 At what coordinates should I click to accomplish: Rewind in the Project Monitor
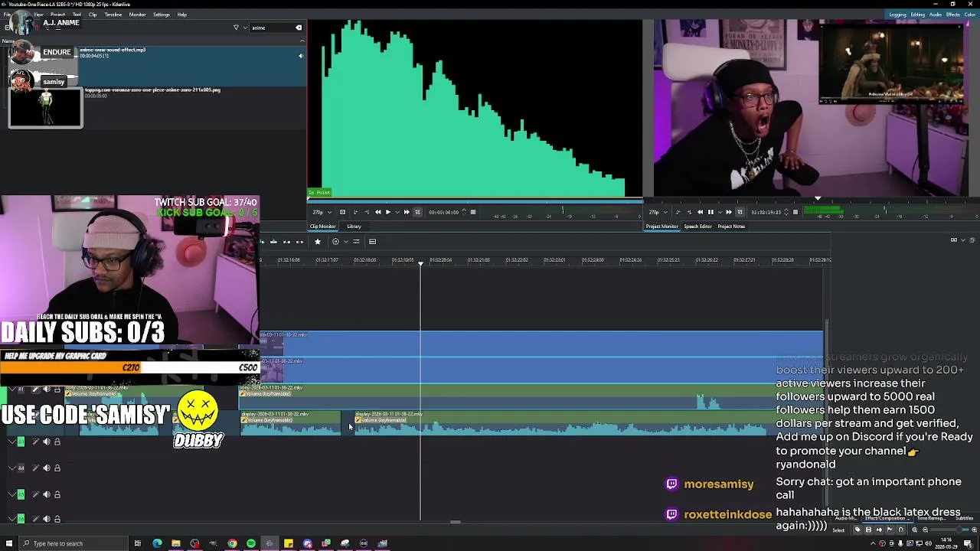700,212
